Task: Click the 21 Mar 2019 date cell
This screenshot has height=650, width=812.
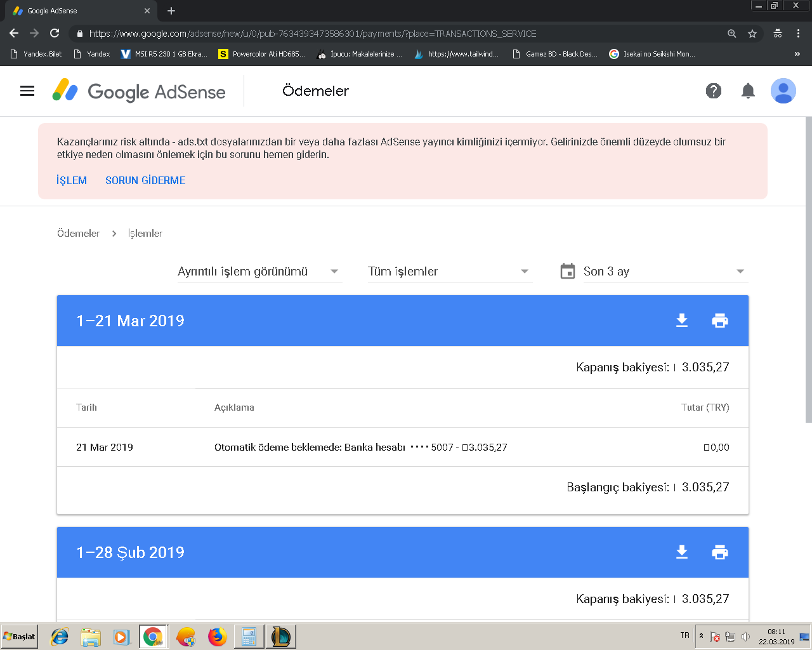Action: coord(105,448)
